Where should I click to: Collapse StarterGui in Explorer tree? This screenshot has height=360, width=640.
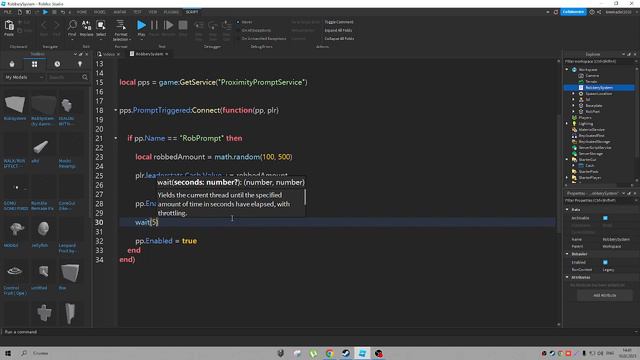567,159
